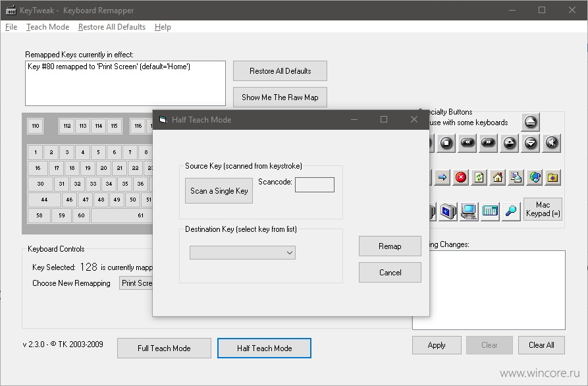Click the My Computer specialty button
The width and height of the screenshot is (588, 386).
pos(469,211)
